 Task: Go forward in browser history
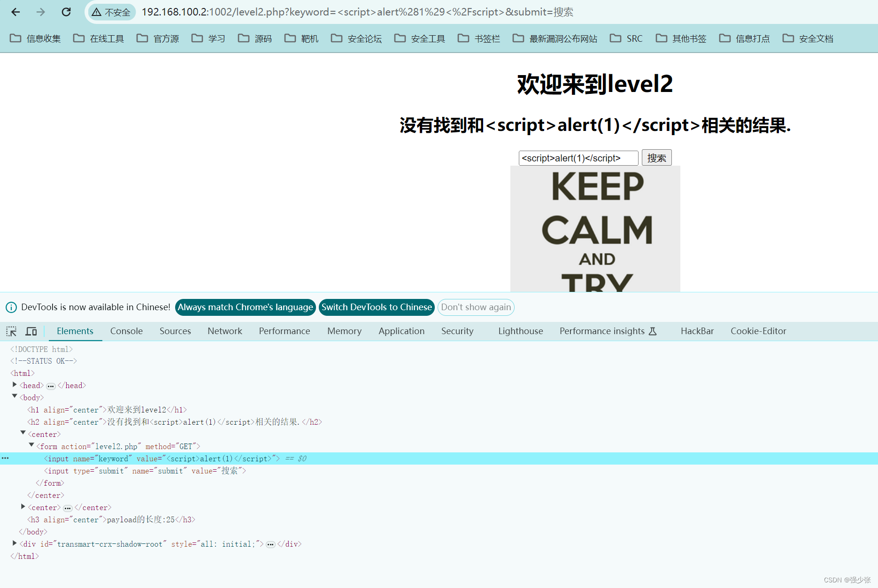coord(41,12)
